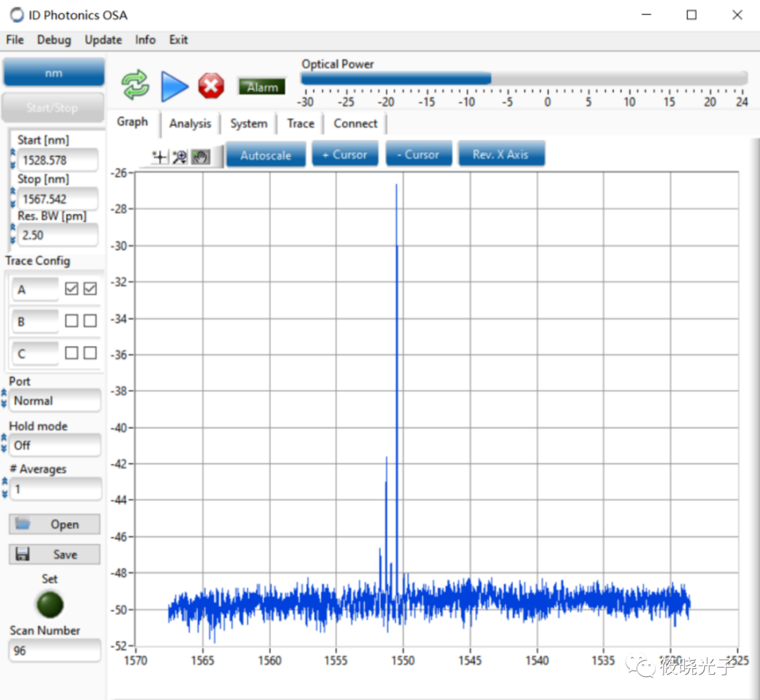Click the Rev. X Axis button
The width and height of the screenshot is (760, 700).
click(x=500, y=155)
